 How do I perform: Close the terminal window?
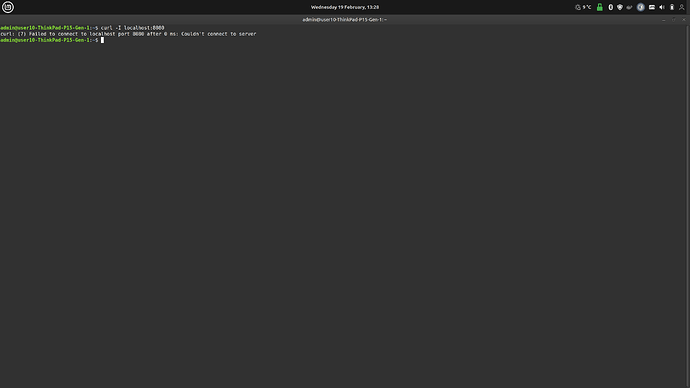683,20
